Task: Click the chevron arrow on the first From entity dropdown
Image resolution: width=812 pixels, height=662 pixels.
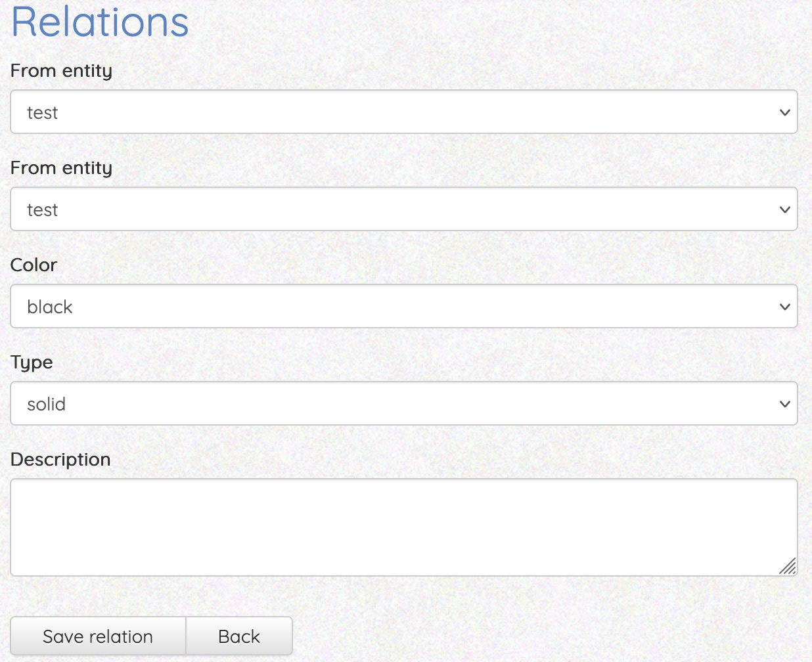Action: point(784,112)
